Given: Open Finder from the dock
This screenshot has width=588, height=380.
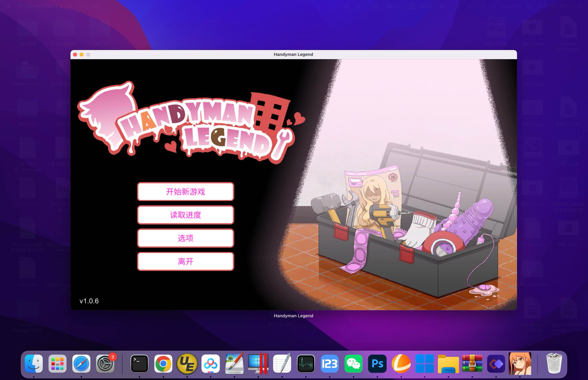Looking at the screenshot, I should point(34,364).
